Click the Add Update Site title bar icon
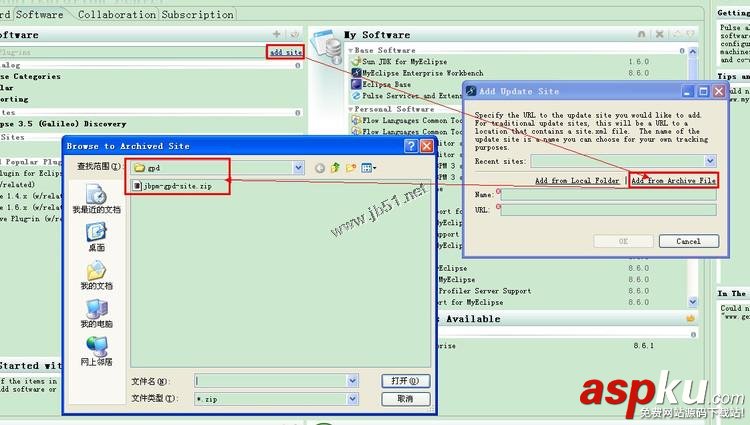This screenshot has width=750, height=425. (471, 91)
